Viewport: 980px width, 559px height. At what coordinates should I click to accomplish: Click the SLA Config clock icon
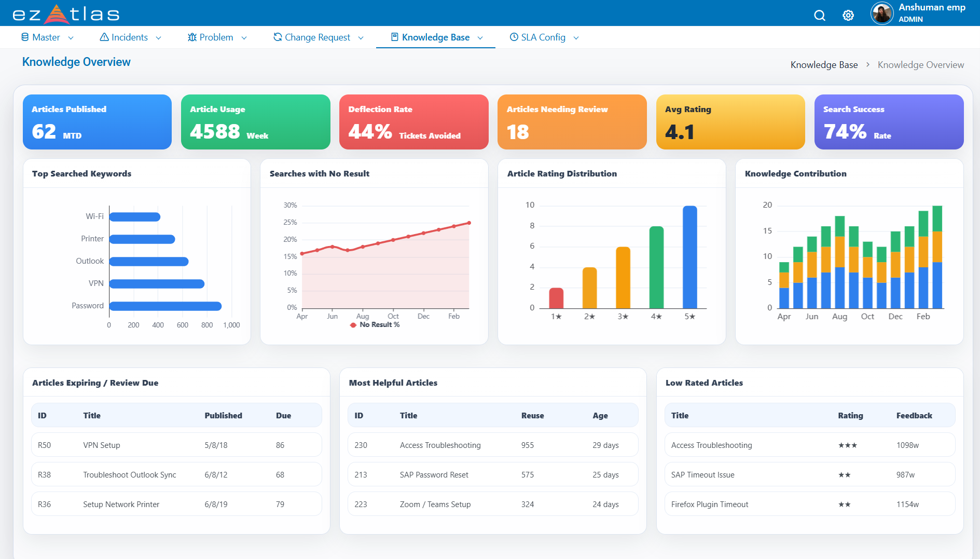(x=514, y=37)
